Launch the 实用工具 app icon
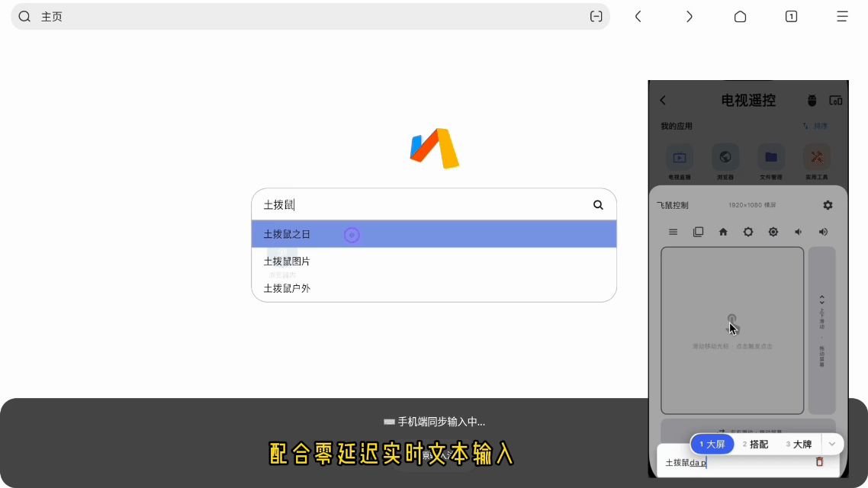 tap(815, 158)
